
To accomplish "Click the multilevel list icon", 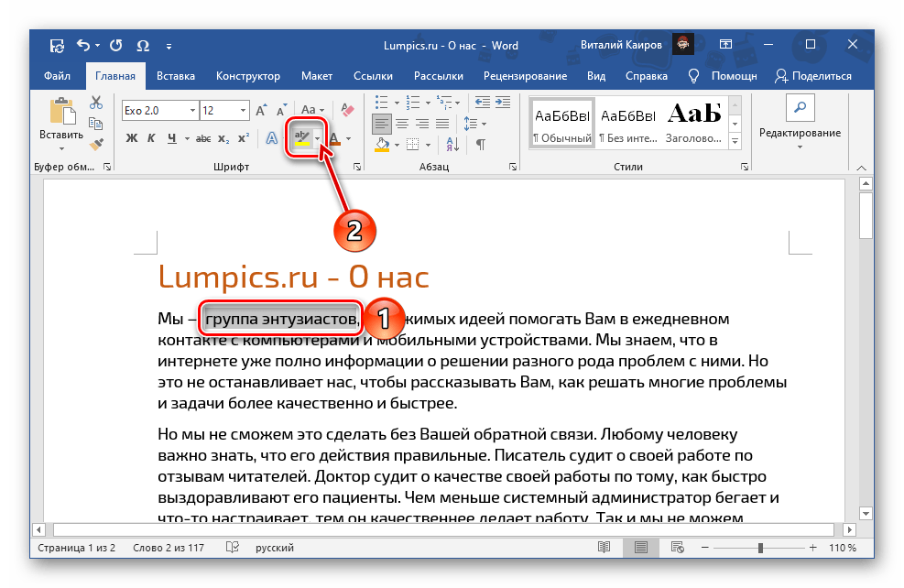I will click(444, 103).
